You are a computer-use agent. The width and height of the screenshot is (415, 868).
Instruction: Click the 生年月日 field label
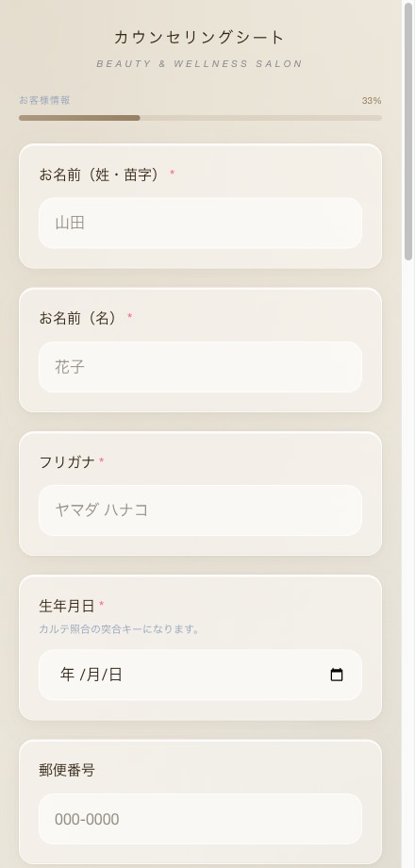click(67, 606)
